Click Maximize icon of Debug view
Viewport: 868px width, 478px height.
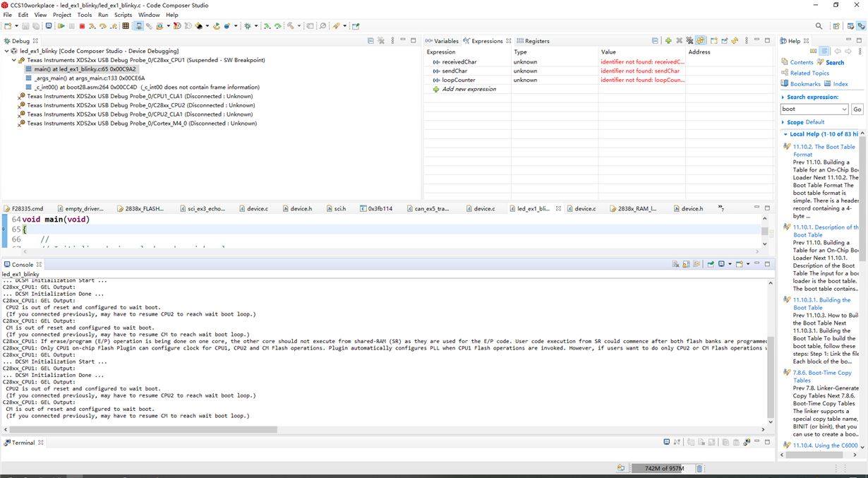tap(414, 41)
